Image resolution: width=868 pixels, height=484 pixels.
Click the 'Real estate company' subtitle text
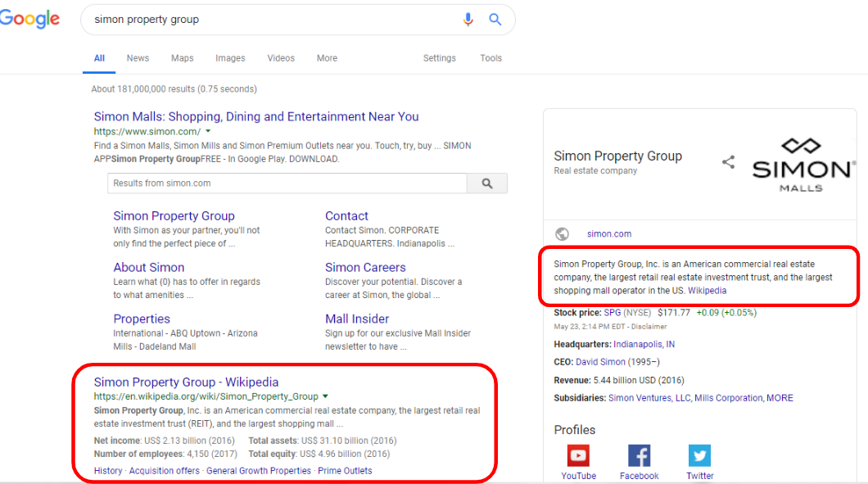pyautogui.click(x=595, y=170)
